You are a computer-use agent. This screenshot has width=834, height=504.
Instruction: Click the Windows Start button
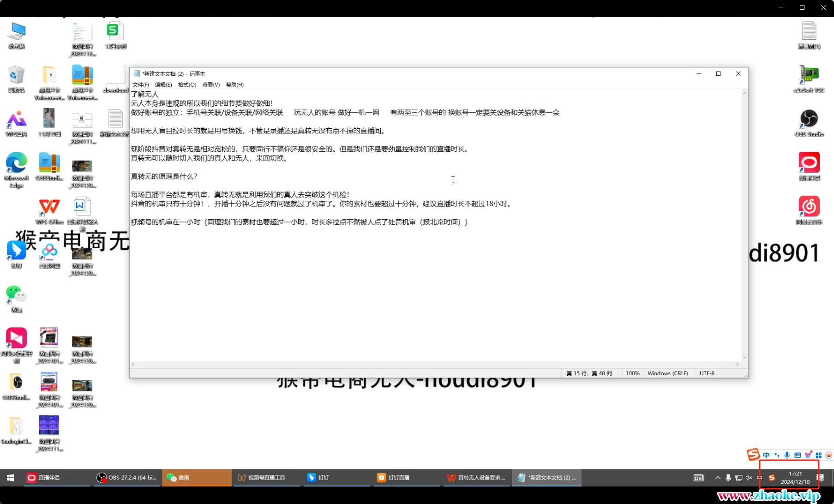[10, 478]
